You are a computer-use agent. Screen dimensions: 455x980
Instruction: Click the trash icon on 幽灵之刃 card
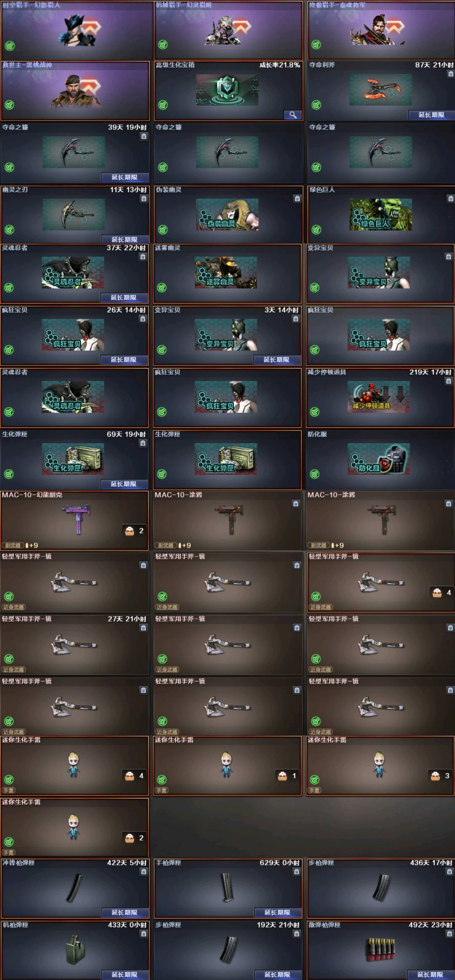pos(144,199)
